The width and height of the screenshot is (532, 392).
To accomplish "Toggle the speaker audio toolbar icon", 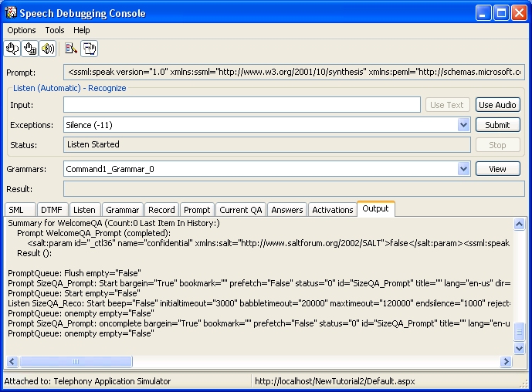I will (x=48, y=49).
